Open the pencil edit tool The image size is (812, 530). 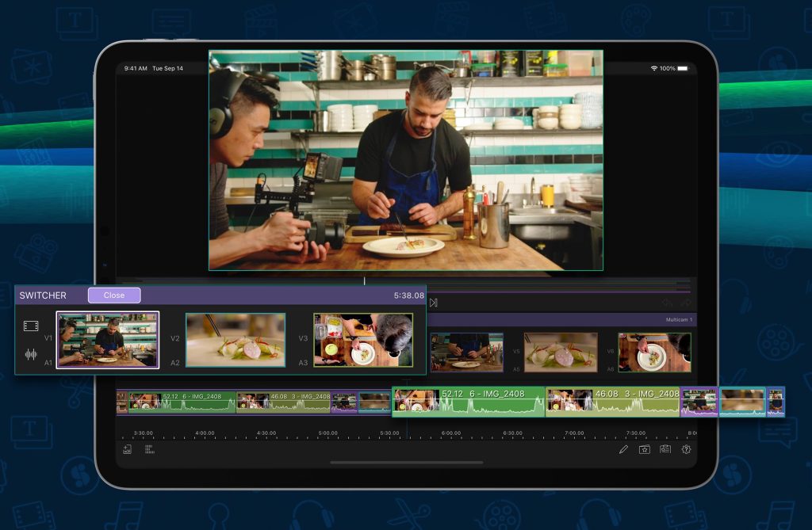tap(624, 449)
